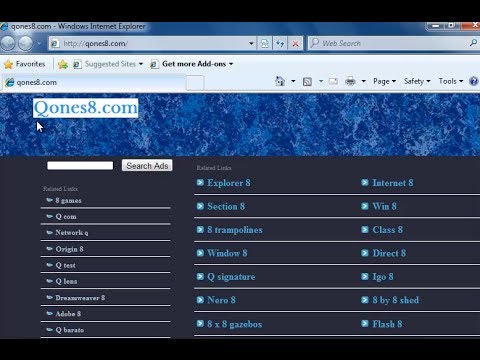480x360 pixels.
Task: Open the Network q link
Action: [x=72, y=233]
